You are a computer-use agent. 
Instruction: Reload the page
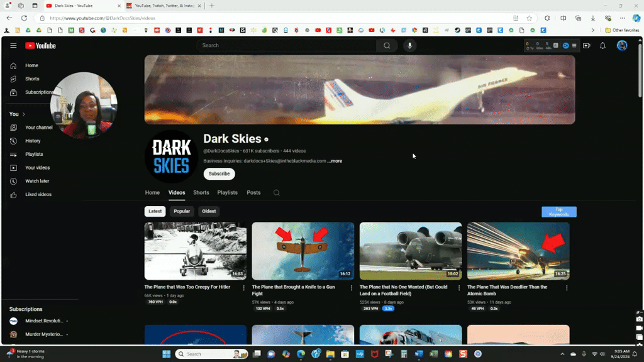pyautogui.click(x=25, y=18)
